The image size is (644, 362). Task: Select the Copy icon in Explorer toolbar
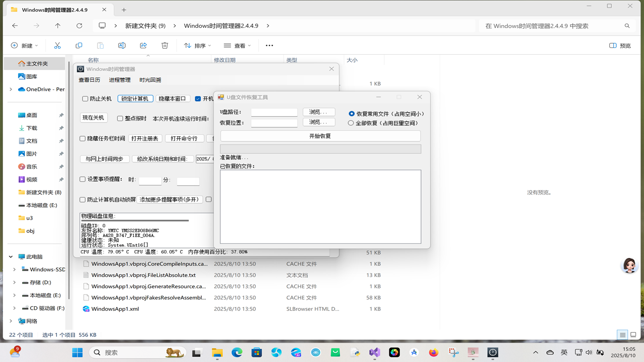pyautogui.click(x=78, y=45)
